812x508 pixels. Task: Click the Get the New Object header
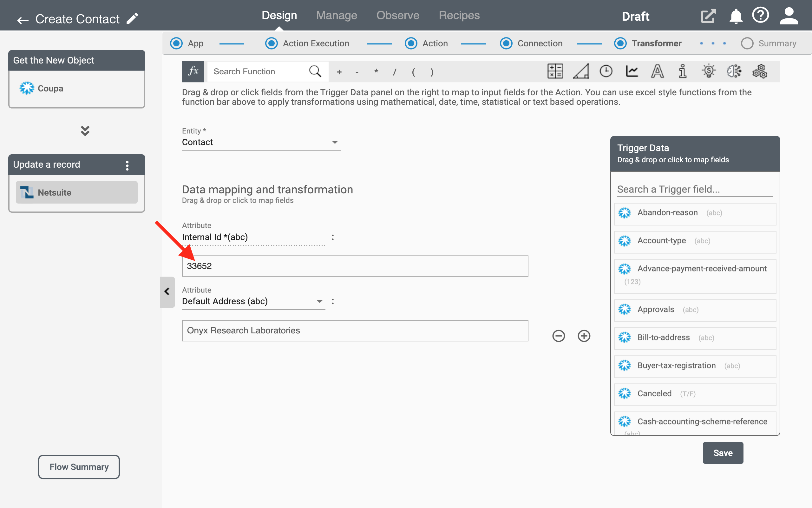coord(77,60)
